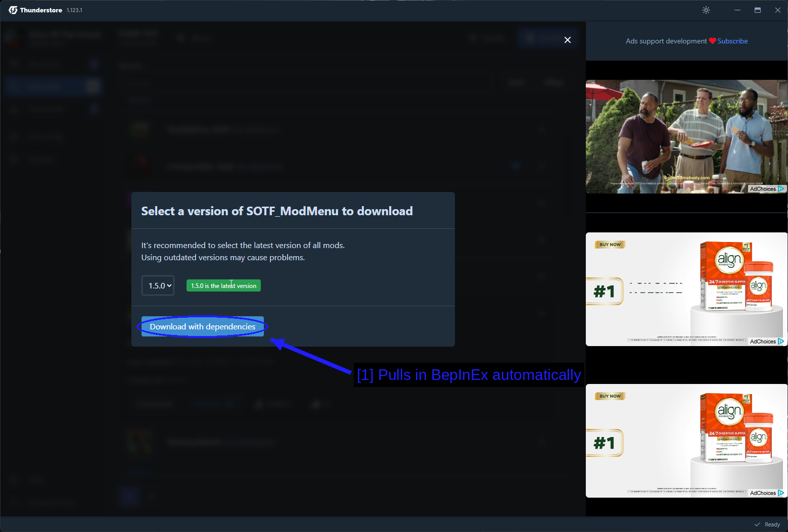Click the checkmark icon beside Ready
Image resolution: width=788 pixels, height=532 pixels.
tap(757, 524)
